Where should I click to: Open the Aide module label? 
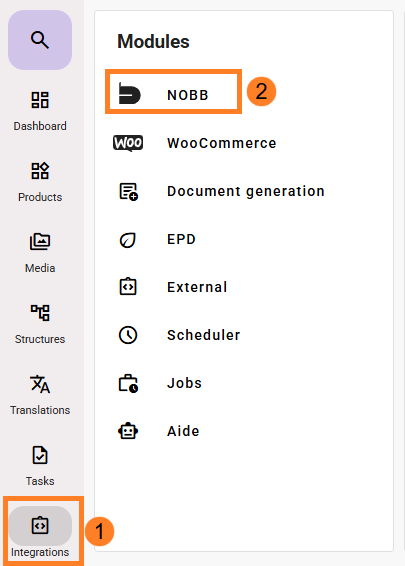[x=183, y=431]
